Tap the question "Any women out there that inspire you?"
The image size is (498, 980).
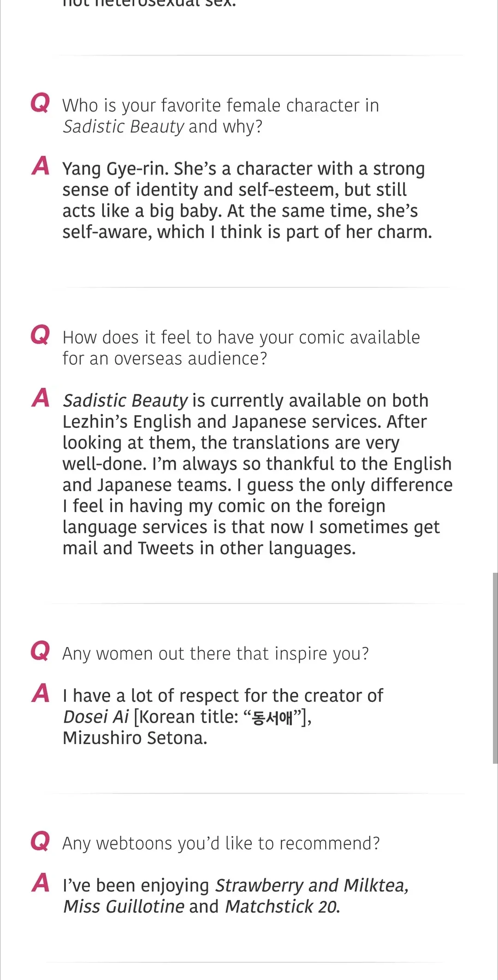216,654
